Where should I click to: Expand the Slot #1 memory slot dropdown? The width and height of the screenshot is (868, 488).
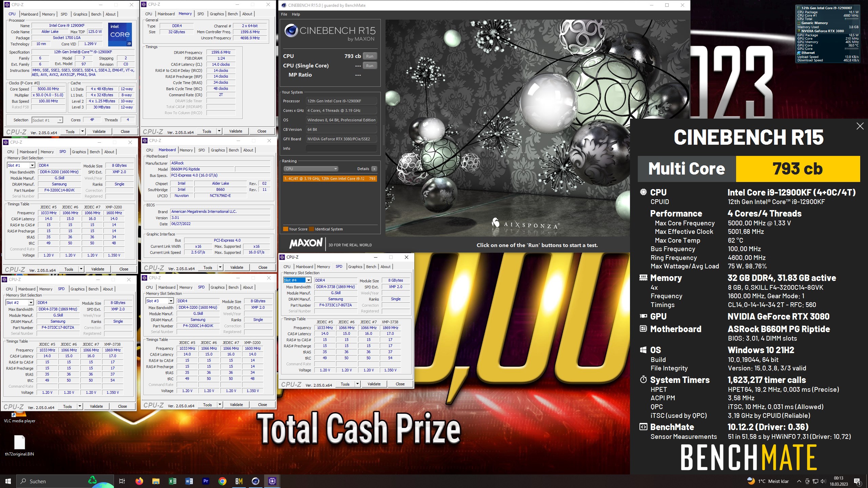32,165
